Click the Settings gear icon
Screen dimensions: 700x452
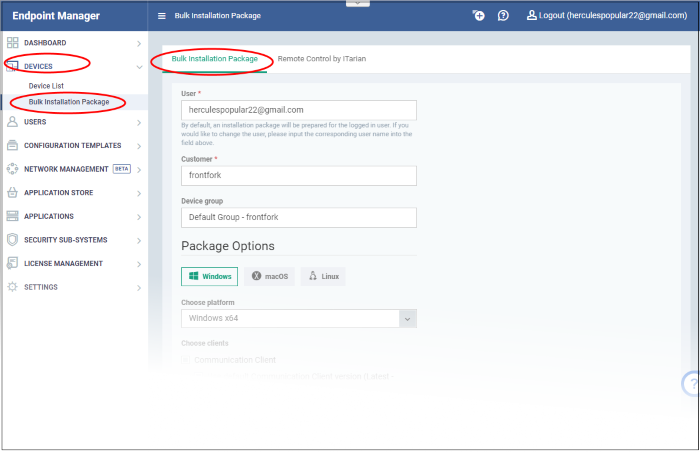click(12, 287)
